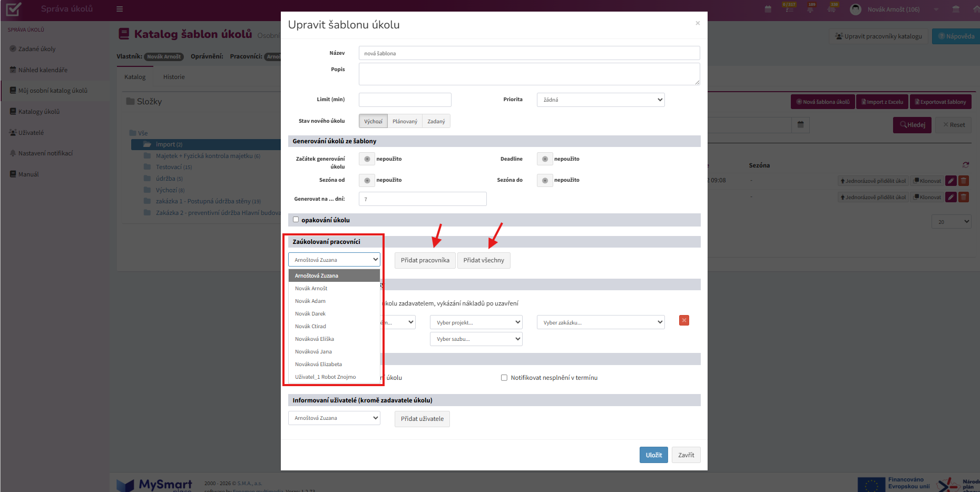Check Notifikovat nesplnění v termínu

(x=504, y=378)
